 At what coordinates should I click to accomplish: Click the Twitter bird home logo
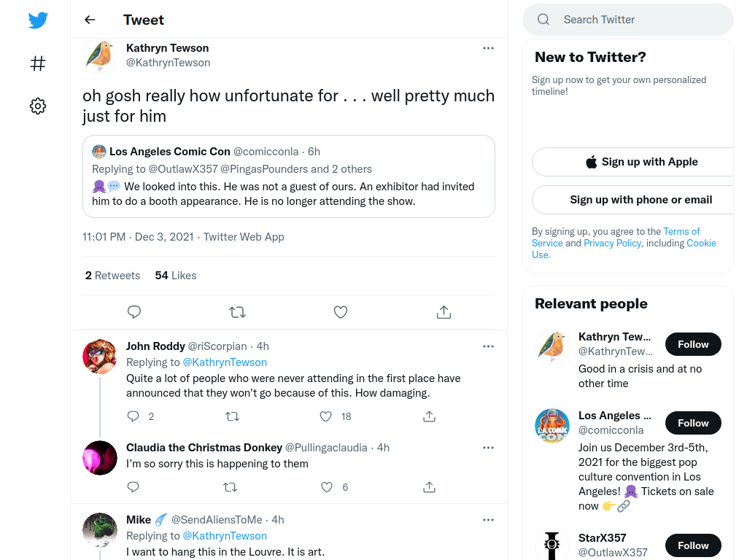(x=38, y=20)
